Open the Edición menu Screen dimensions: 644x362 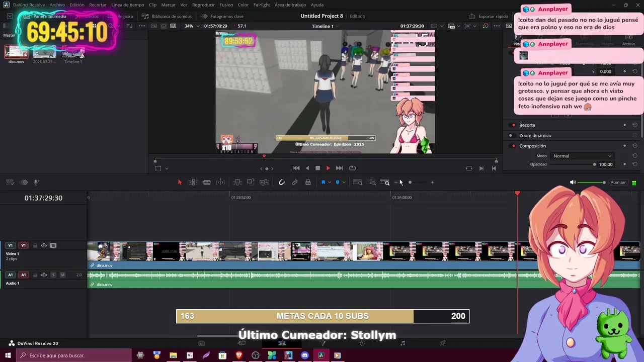[77, 5]
